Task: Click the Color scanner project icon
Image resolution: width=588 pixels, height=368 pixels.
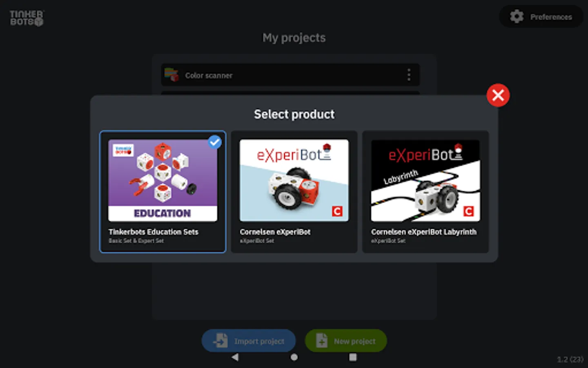Action: tap(172, 75)
